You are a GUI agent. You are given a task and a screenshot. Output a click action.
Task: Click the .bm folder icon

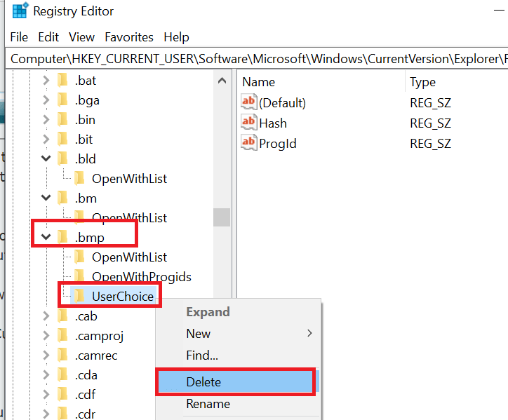(x=62, y=198)
